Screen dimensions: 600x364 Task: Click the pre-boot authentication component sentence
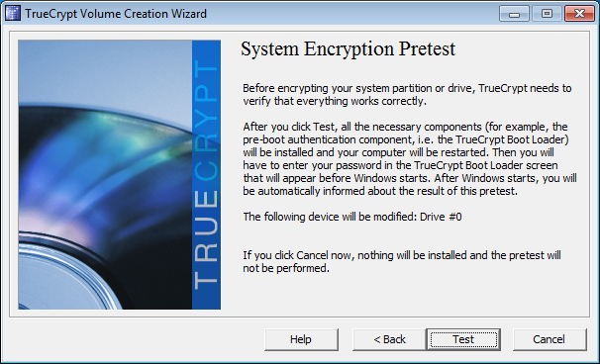point(406,139)
